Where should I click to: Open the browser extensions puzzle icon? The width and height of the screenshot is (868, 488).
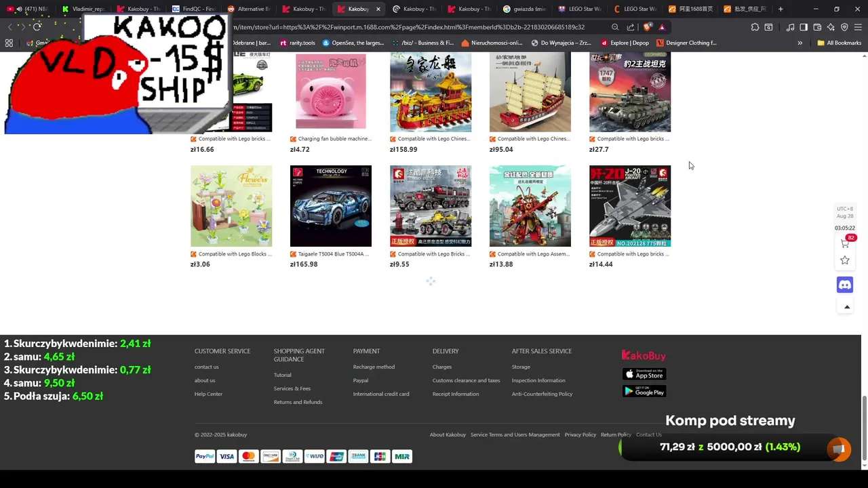(755, 27)
